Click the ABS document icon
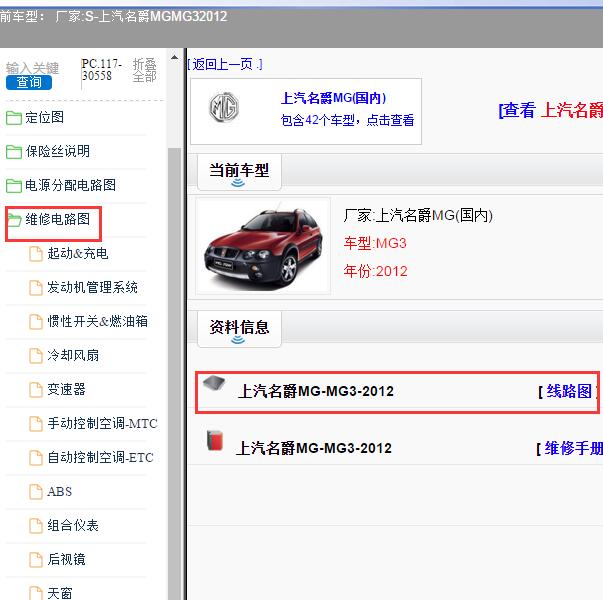The width and height of the screenshot is (603, 600). [36, 492]
